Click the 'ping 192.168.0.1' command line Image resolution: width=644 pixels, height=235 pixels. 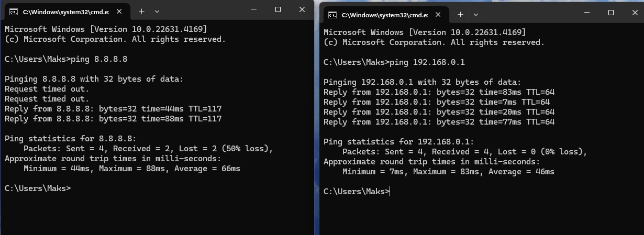(x=394, y=62)
